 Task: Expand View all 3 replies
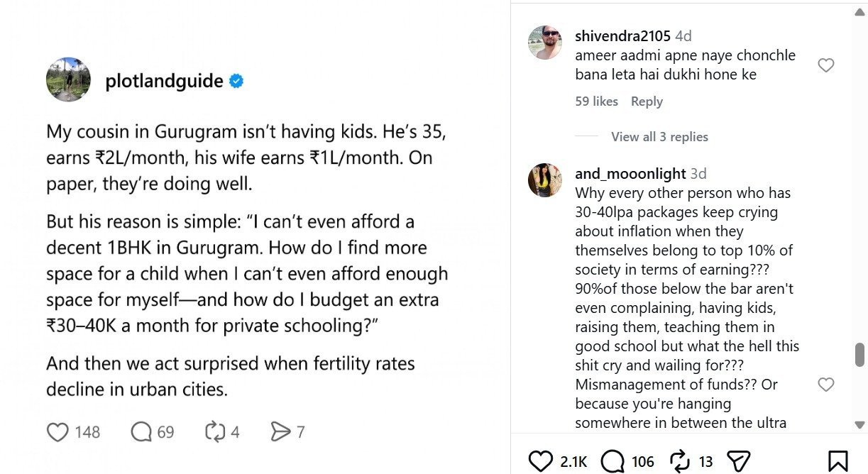[x=659, y=137]
